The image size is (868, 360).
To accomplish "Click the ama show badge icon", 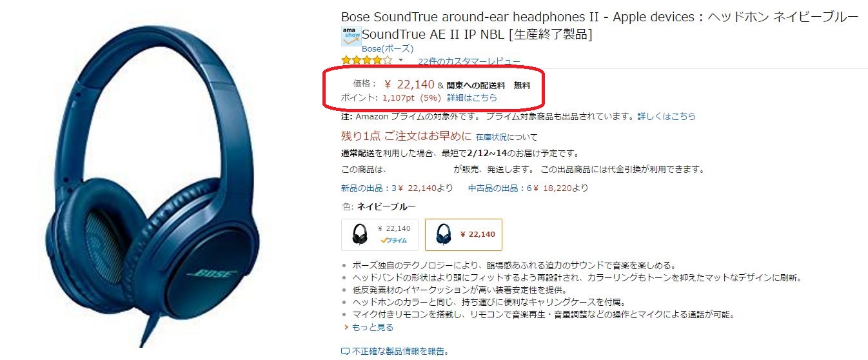I will (350, 36).
